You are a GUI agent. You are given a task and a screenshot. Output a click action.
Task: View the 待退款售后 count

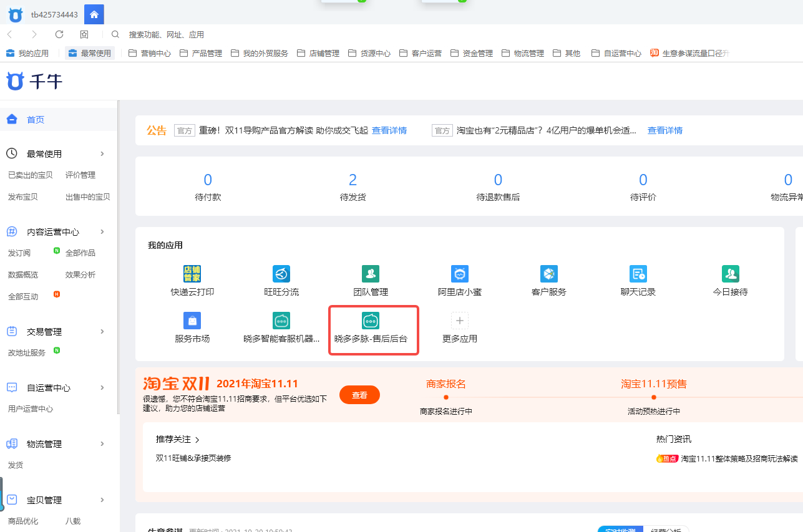pyautogui.click(x=498, y=180)
